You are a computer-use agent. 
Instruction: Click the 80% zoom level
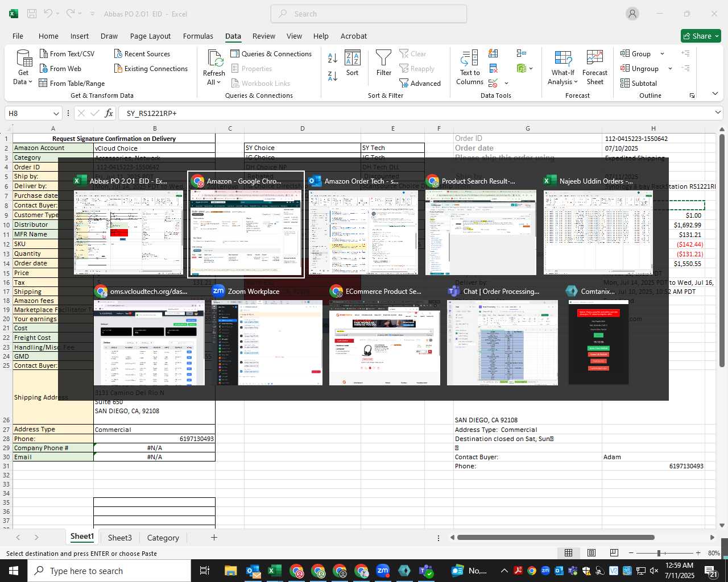coord(714,553)
